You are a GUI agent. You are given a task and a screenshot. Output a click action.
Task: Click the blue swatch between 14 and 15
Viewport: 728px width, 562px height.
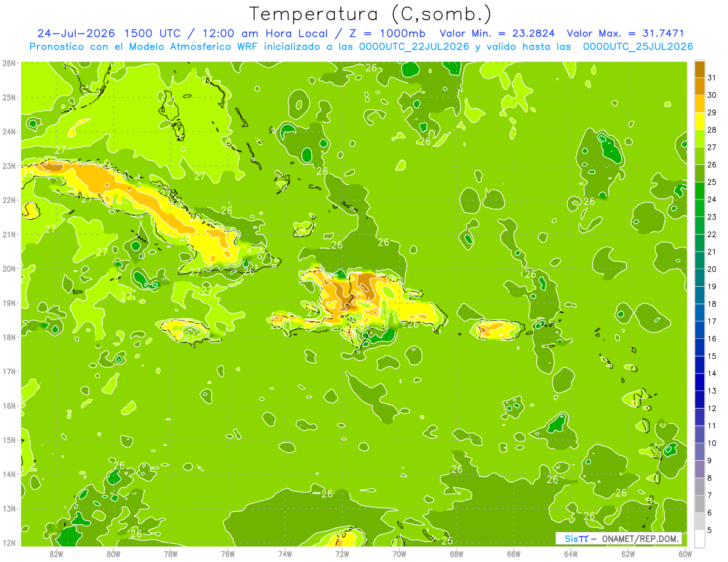tap(699, 365)
